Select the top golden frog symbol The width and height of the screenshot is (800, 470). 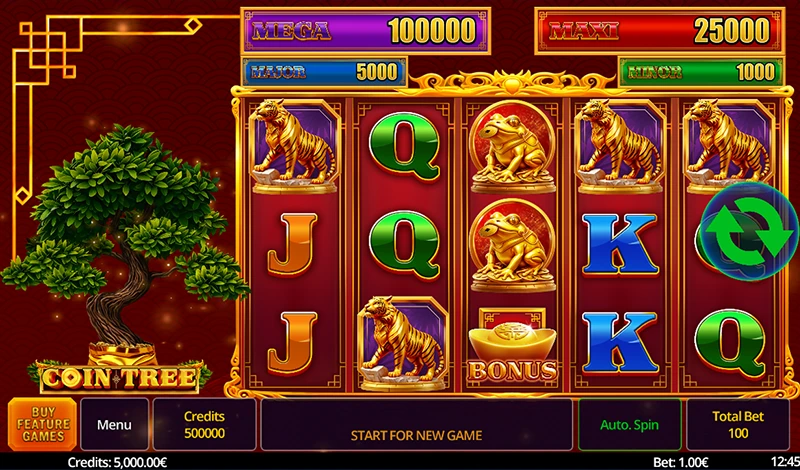pos(512,146)
